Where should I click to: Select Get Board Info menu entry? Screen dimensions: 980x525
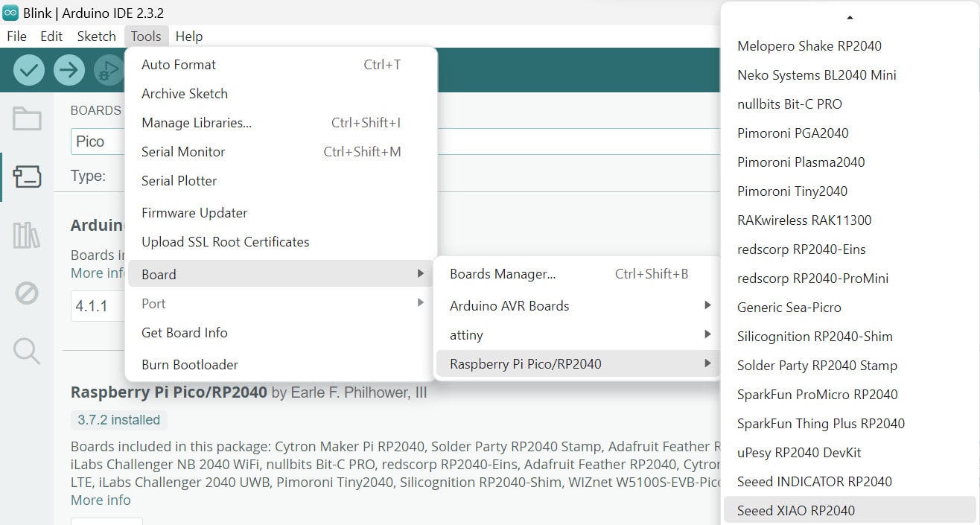pyautogui.click(x=281, y=333)
